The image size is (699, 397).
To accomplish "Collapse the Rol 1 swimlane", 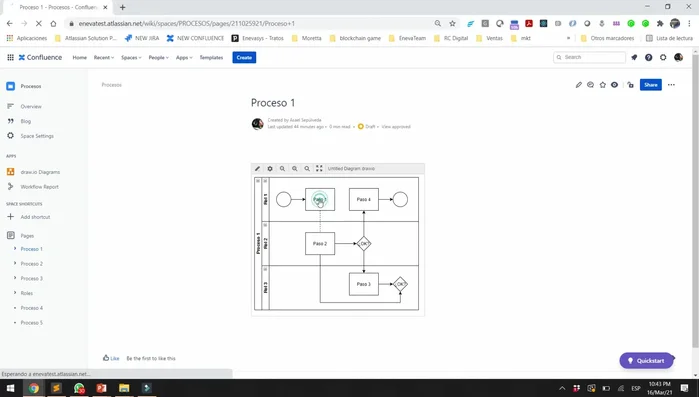I will (265, 181).
